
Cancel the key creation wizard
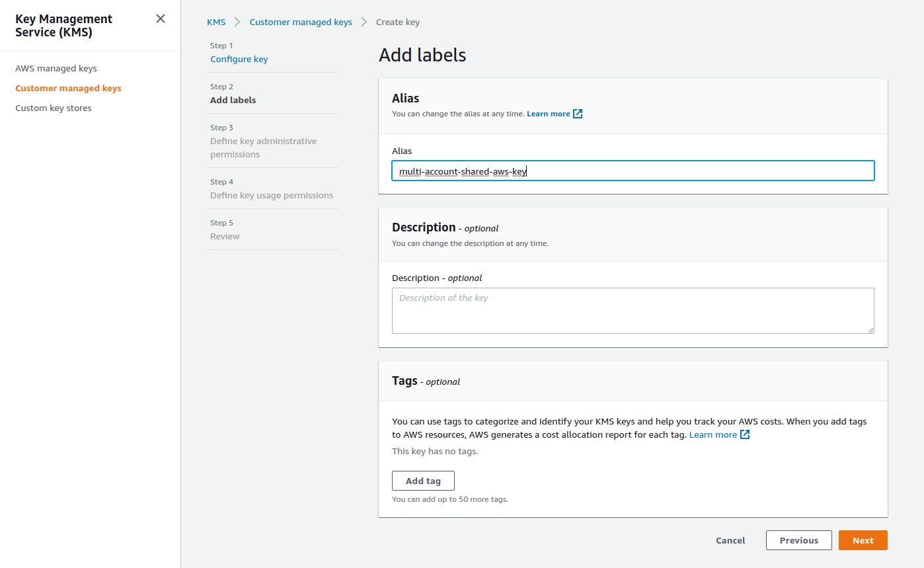point(730,540)
